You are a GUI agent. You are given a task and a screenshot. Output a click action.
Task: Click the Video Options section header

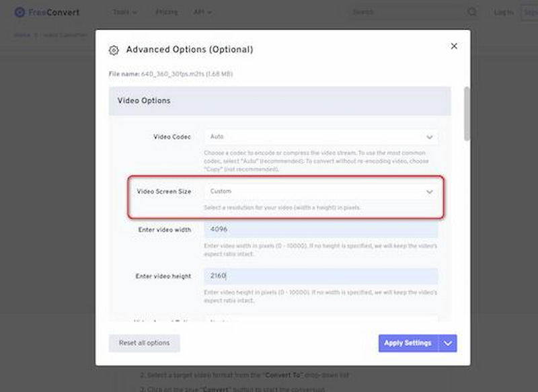[280, 101]
